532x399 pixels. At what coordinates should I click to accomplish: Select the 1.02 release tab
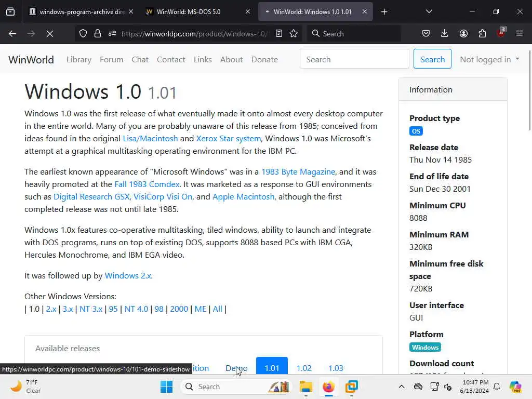tap(303, 368)
